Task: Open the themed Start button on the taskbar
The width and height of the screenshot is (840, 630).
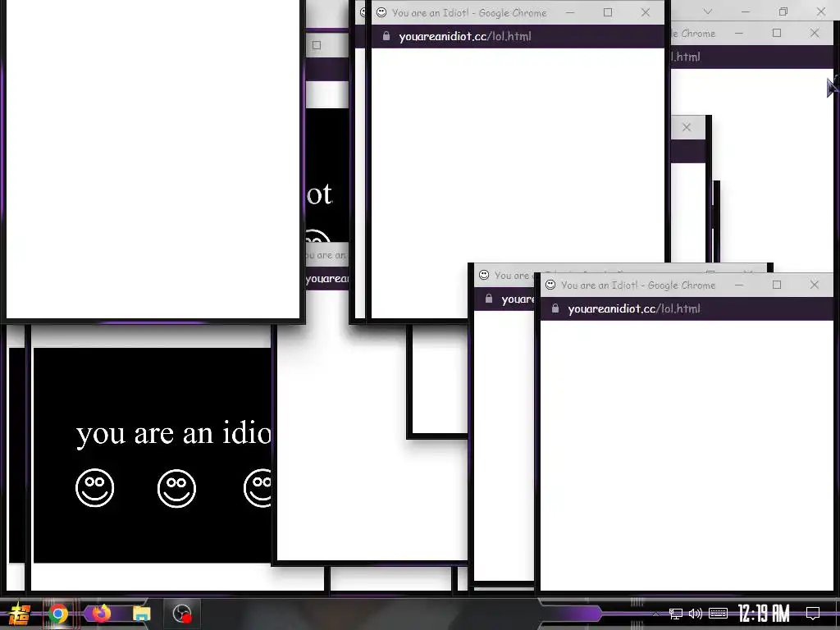Action: 20,614
